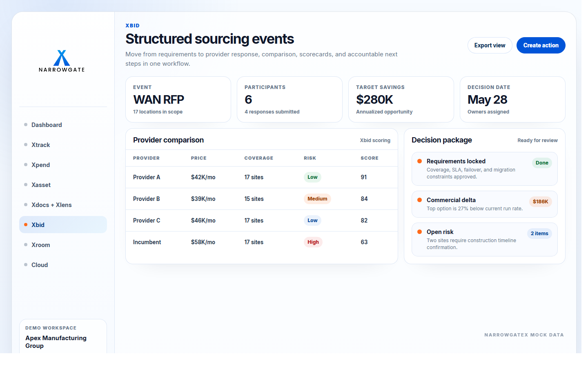Select the Incumbent row name
The height and width of the screenshot is (392, 588).
pos(147,242)
